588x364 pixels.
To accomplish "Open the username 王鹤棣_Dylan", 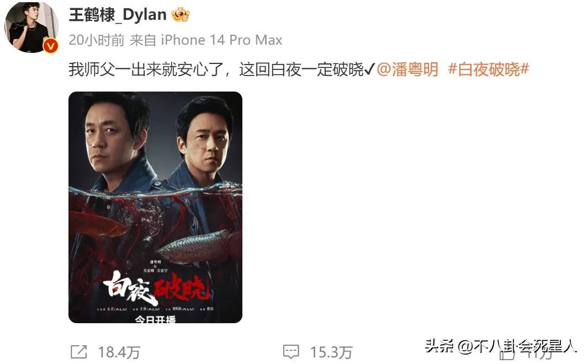I will [118, 15].
